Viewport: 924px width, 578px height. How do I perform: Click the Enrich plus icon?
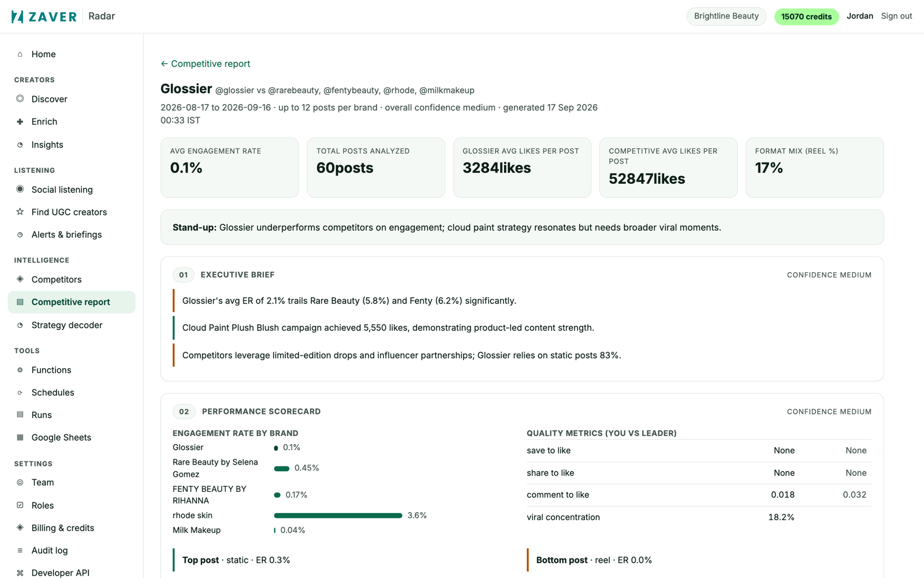[x=20, y=121]
